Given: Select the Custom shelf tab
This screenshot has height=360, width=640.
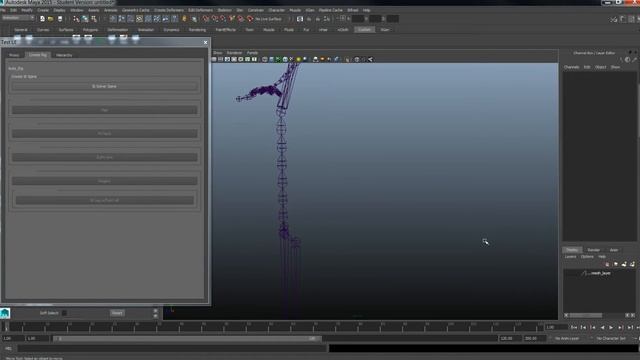Looking at the screenshot, I should (364, 30).
